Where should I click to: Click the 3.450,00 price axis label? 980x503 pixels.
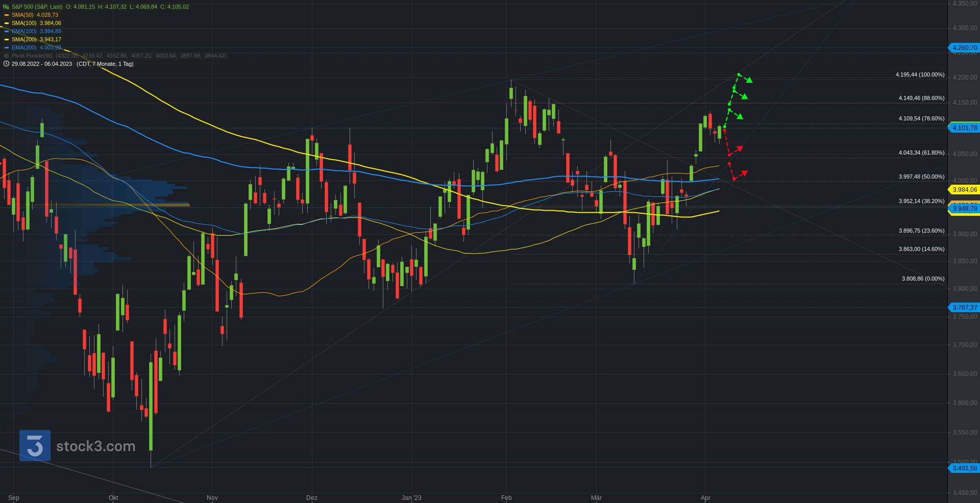click(965, 493)
